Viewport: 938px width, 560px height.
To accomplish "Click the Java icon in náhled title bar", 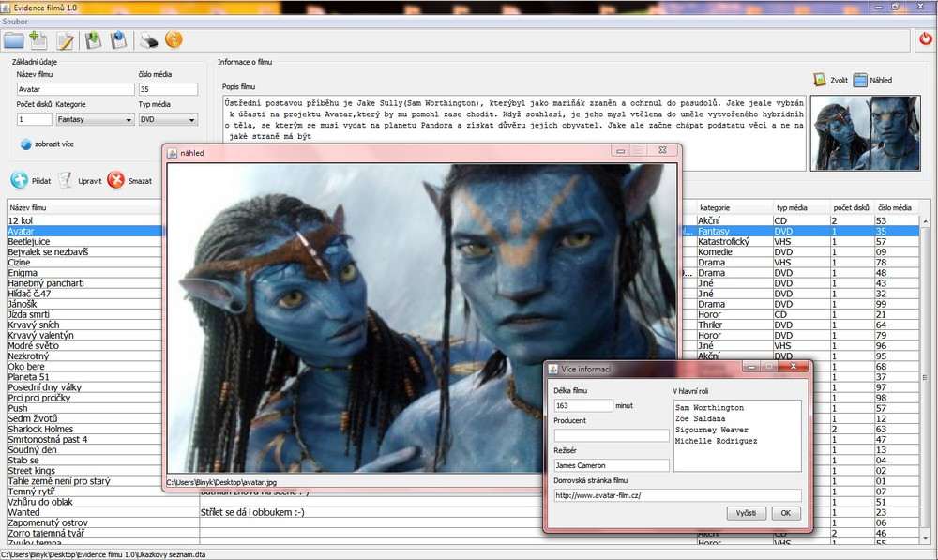I will (173, 153).
